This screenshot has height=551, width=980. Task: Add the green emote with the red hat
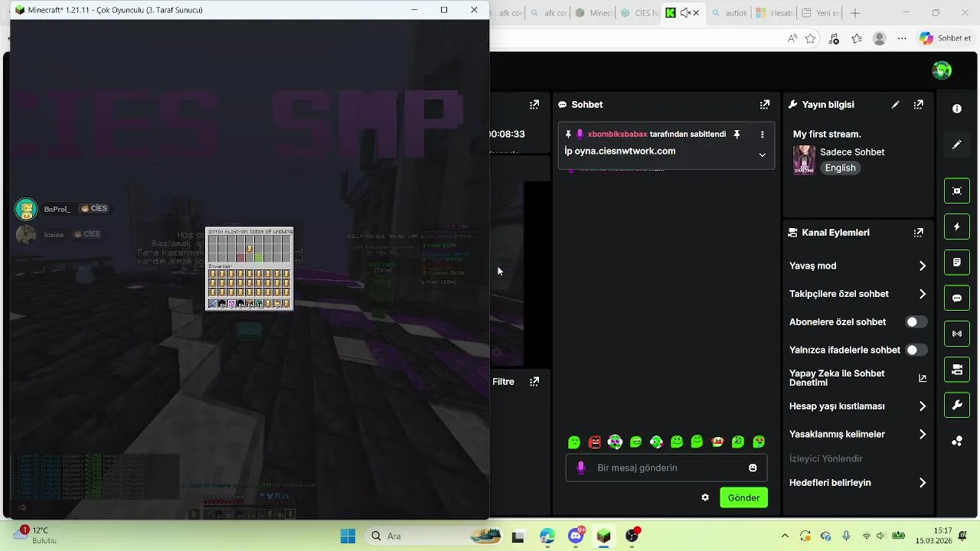(717, 442)
